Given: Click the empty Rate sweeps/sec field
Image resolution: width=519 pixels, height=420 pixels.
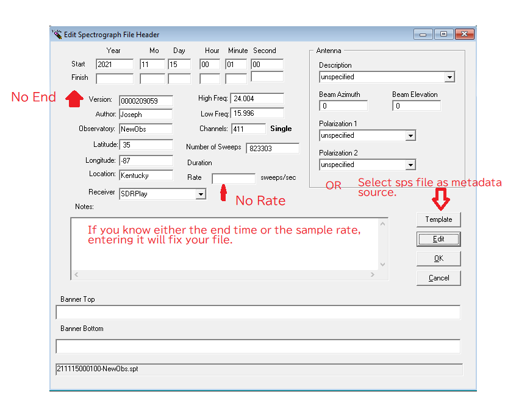Looking at the screenshot, I should point(234,179).
